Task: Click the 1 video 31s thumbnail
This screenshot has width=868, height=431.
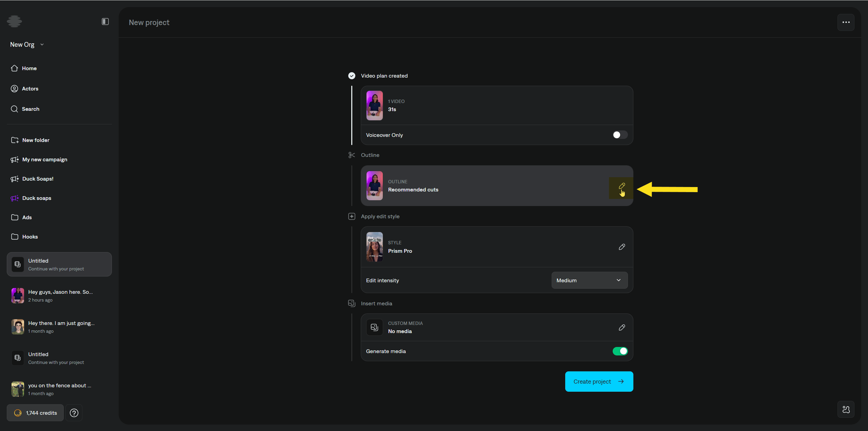Action: (x=375, y=105)
